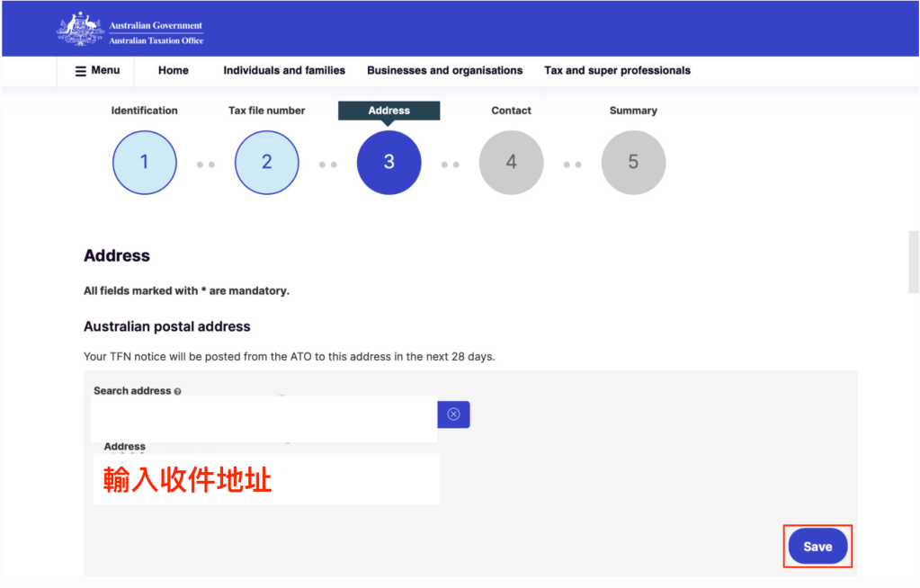The height and width of the screenshot is (588, 920).
Task: Jump to step 4 circle
Action: (x=511, y=163)
